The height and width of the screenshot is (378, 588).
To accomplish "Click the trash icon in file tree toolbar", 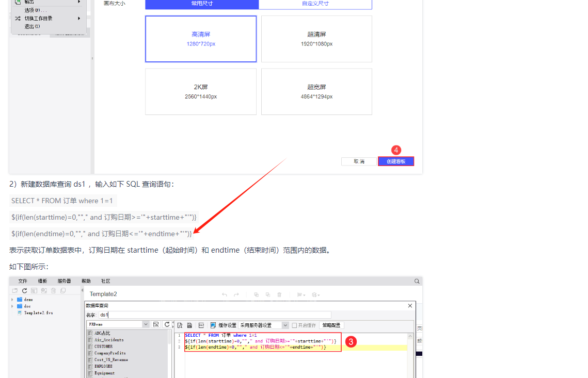I will tap(53, 291).
